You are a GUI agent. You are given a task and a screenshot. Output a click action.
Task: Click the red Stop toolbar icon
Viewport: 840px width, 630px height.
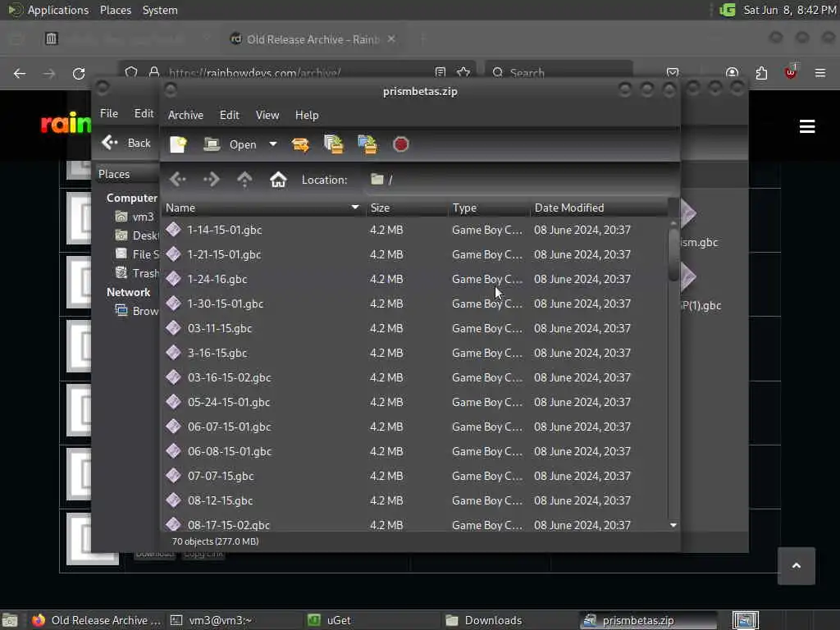coord(400,144)
